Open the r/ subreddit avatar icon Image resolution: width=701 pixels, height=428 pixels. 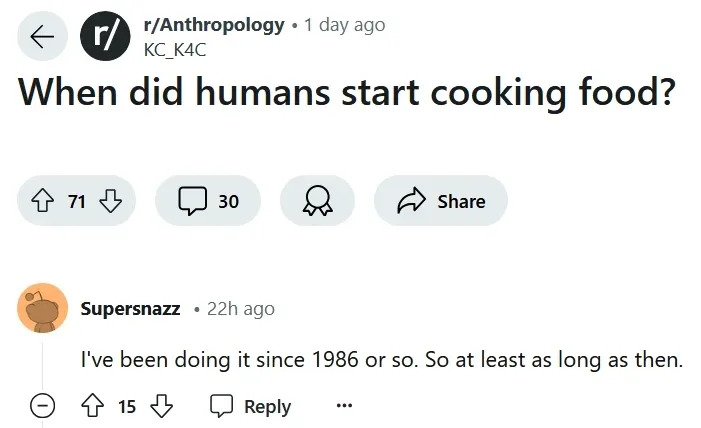point(105,37)
